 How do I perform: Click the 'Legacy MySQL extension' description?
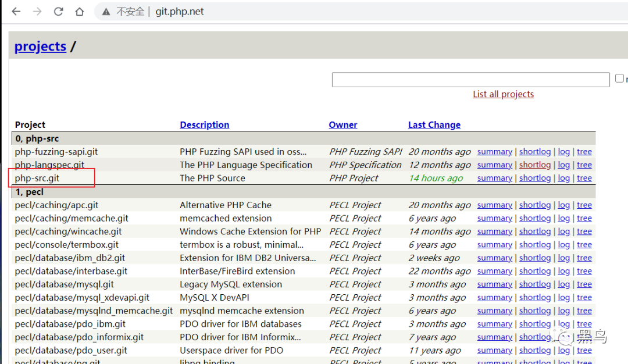tap(231, 284)
